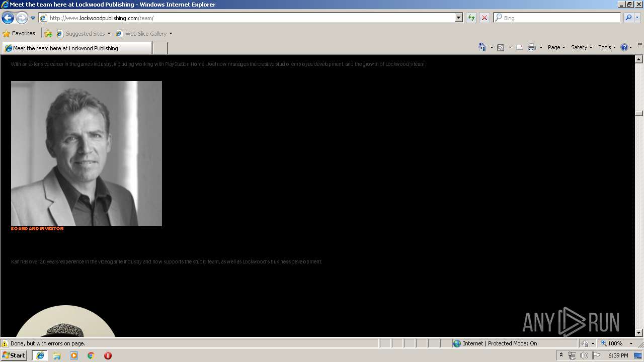Screen dimensions: 644x362
Task: Expand the Web Slice Gallery dropdown arrow
Action: point(171,34)
